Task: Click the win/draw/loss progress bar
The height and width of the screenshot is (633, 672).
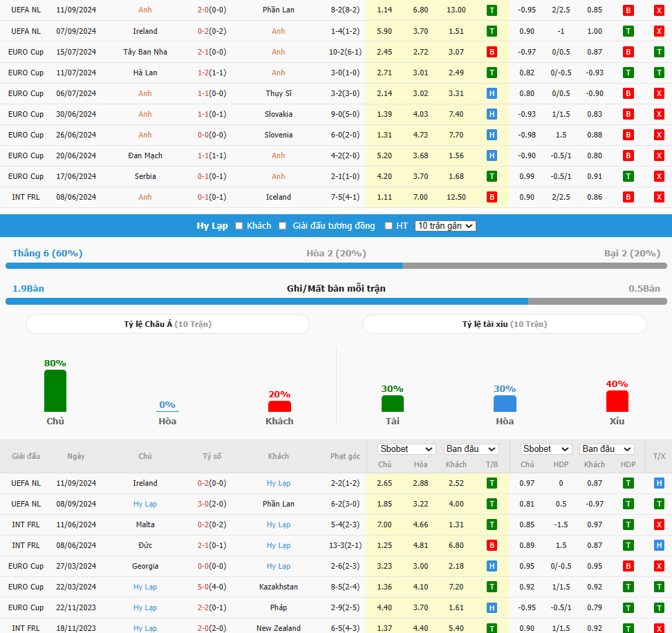Action: click(x=336, y=266)
